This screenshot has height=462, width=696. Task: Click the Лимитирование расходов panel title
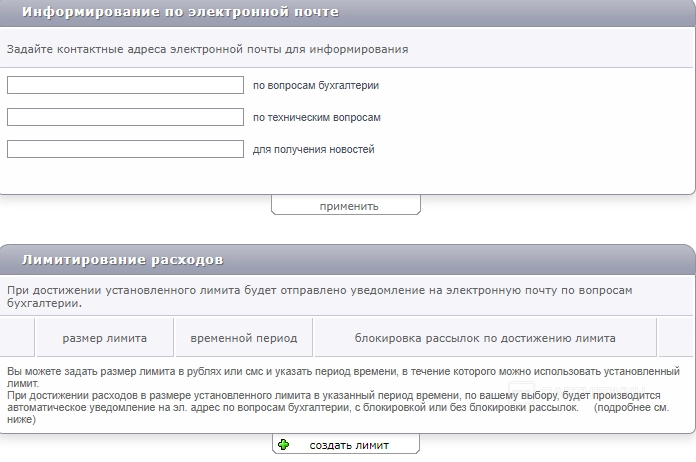122,260
